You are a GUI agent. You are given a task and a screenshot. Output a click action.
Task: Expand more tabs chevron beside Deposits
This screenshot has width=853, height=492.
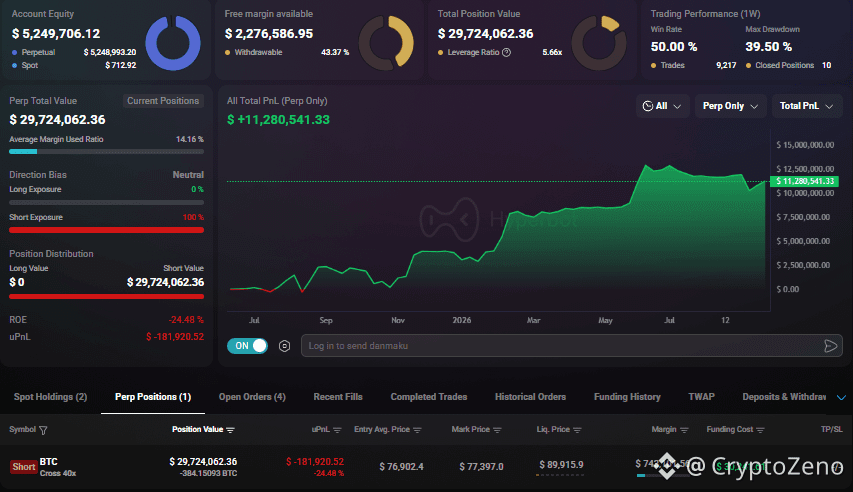pyautogui.click(x=841, y=397)
